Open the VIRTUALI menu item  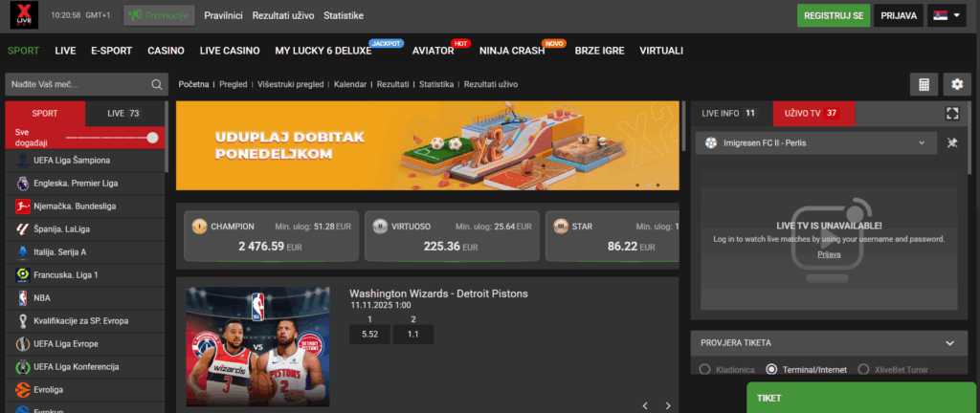pyautogui.click(x=661, y=52)
